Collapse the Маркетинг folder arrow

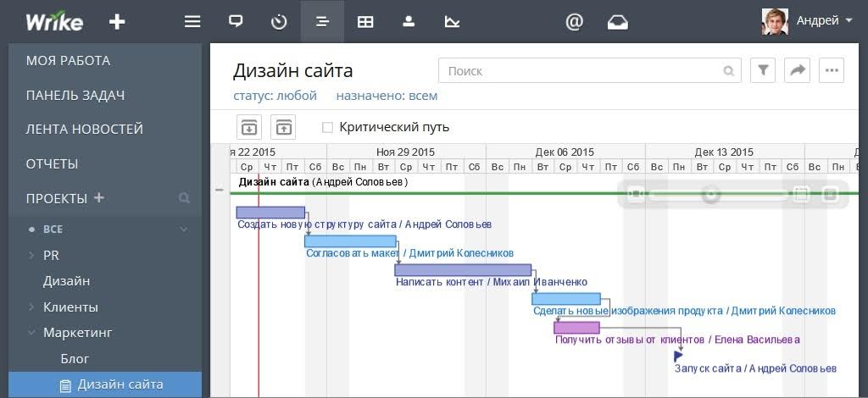pyautogui.click(x=31, y=333)
